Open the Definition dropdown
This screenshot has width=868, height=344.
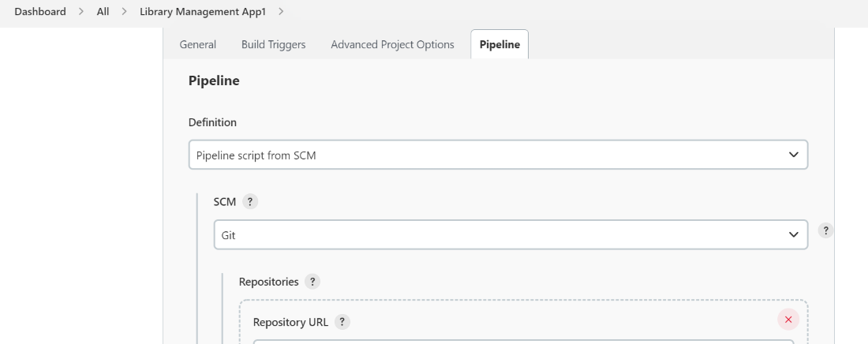[x=497, y=155]
